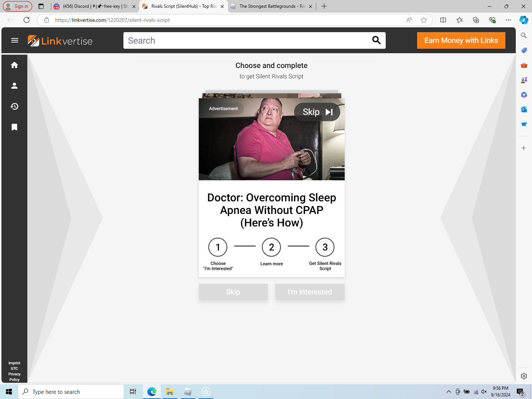
Task: Activate Read aloud icon in address bar
Action: pos(409,20)
